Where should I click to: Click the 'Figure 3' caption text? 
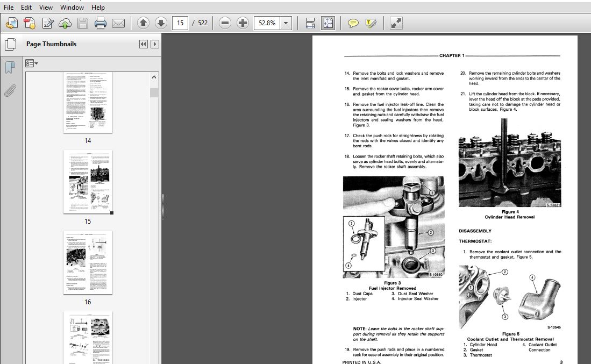pyautogui.click(x=393, y=283)
